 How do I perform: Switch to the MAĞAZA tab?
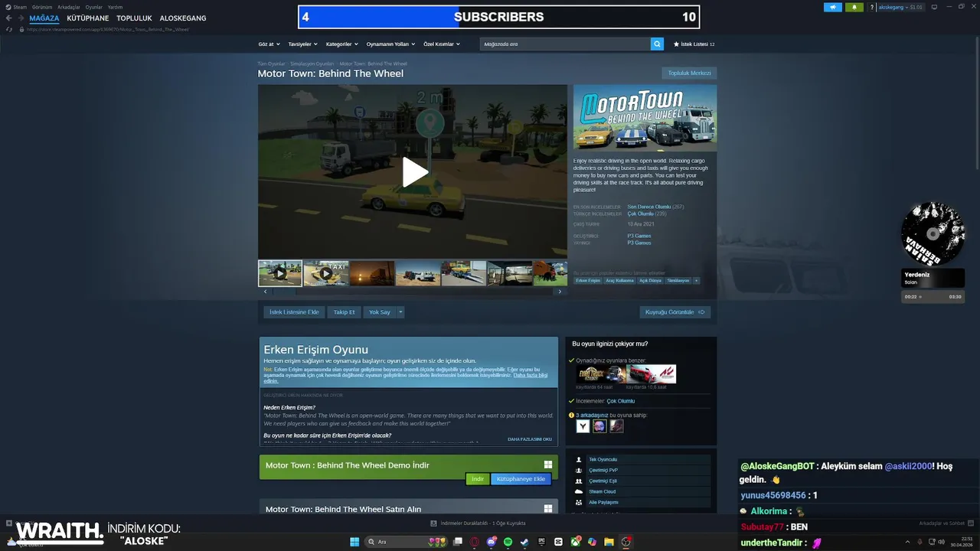click(44, 18)
